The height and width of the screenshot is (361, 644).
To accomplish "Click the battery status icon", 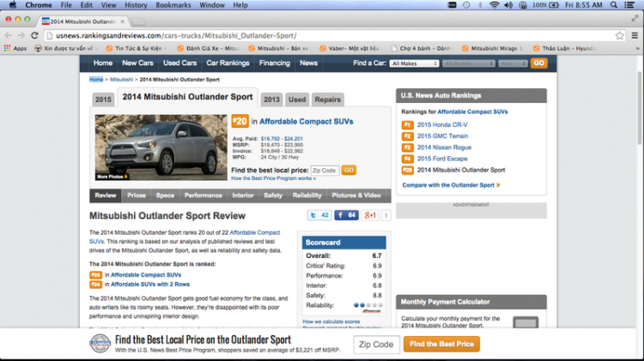I will coord(554,5).
